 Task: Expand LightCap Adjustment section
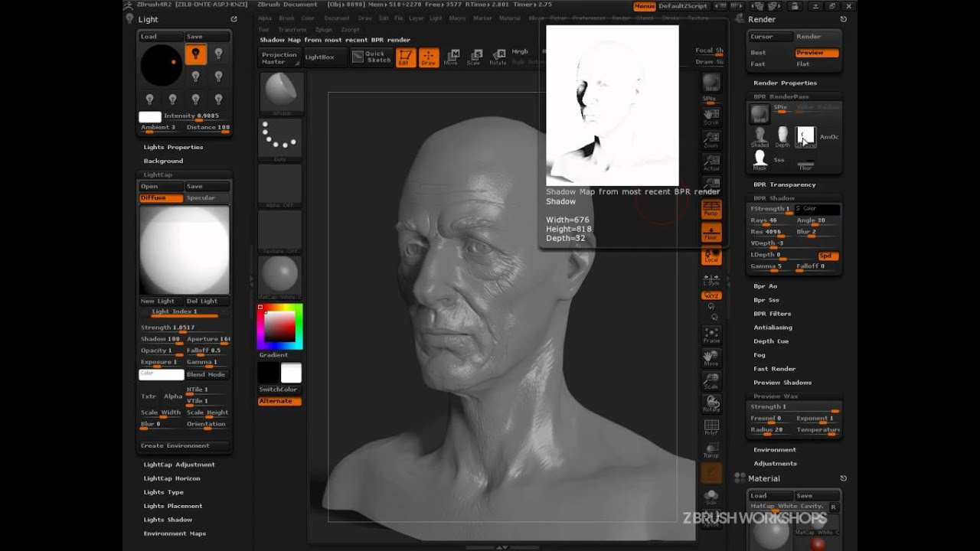click(x=179, y=465)
